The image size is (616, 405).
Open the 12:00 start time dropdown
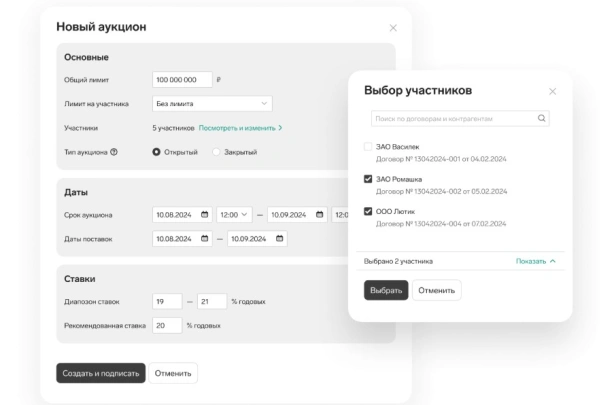[234, 214]
